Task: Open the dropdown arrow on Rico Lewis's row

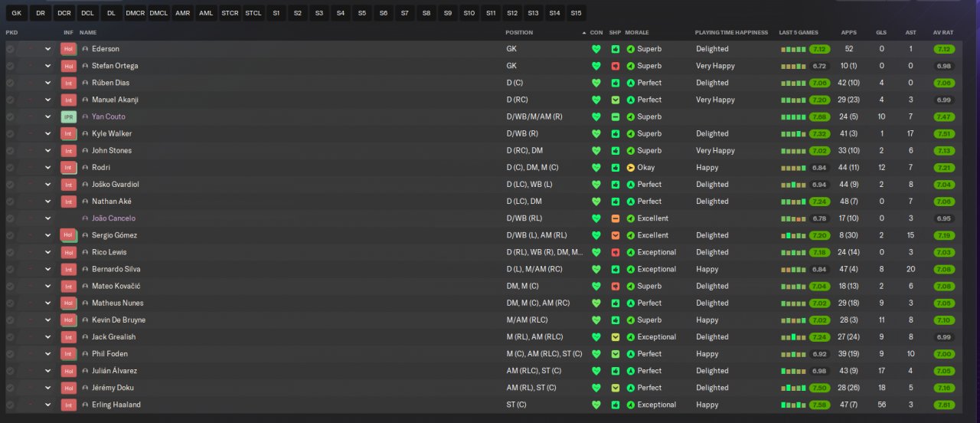Action: 47,252
